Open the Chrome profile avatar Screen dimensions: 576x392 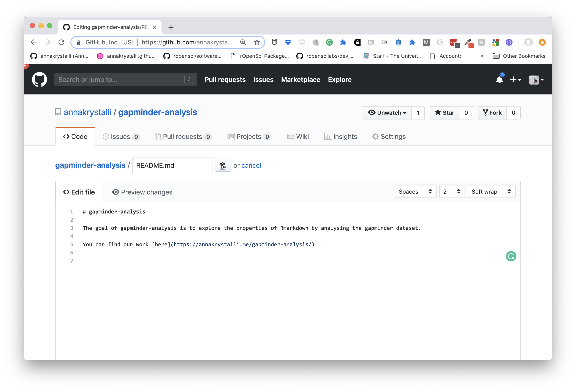tap(528, 42)
